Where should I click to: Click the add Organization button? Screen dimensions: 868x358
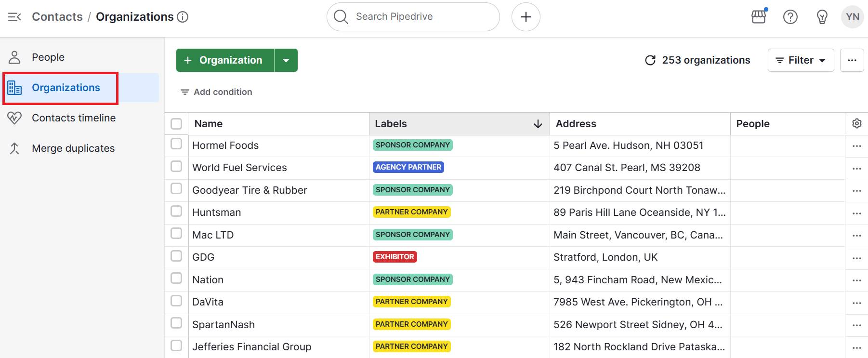click(225, 60)
